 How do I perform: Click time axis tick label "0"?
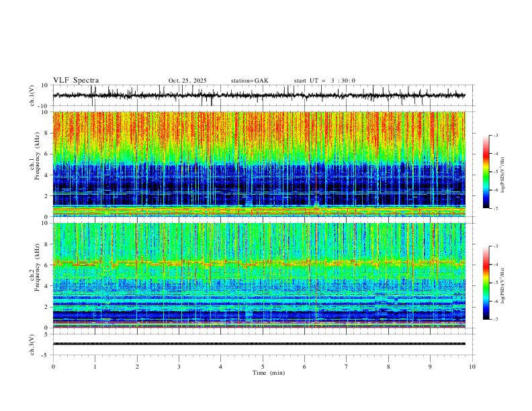coord(53,367)
